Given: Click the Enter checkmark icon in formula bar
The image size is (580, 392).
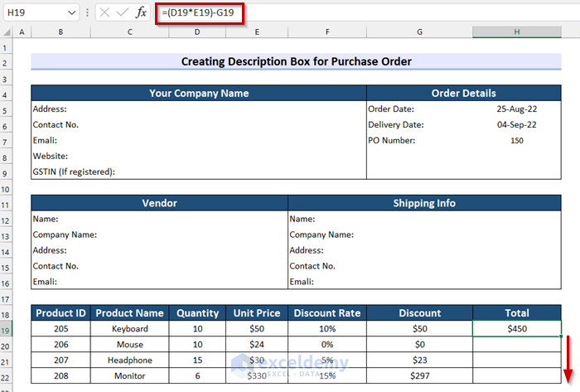Looking at the screenshot, I should (122, 12).
